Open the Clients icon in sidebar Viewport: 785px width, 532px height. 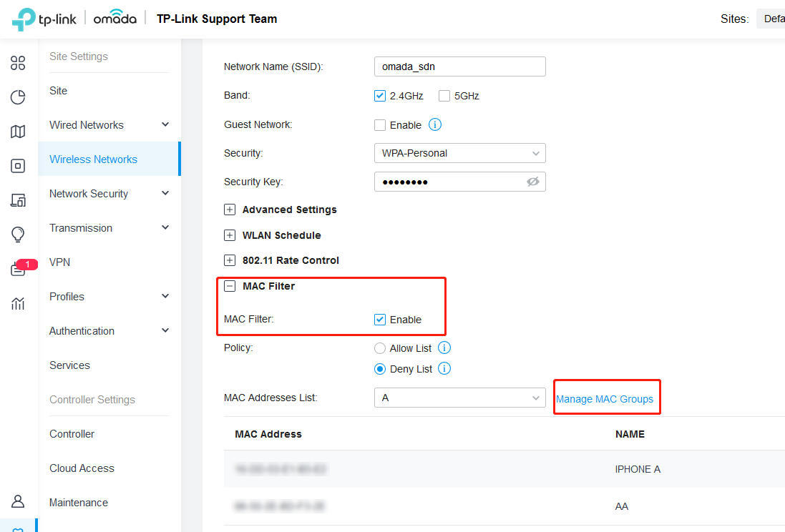click(18, 200)
